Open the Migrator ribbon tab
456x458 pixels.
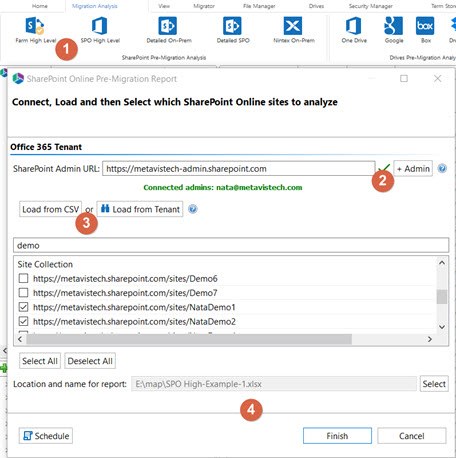pyautogui.click(x=204, y=6)
